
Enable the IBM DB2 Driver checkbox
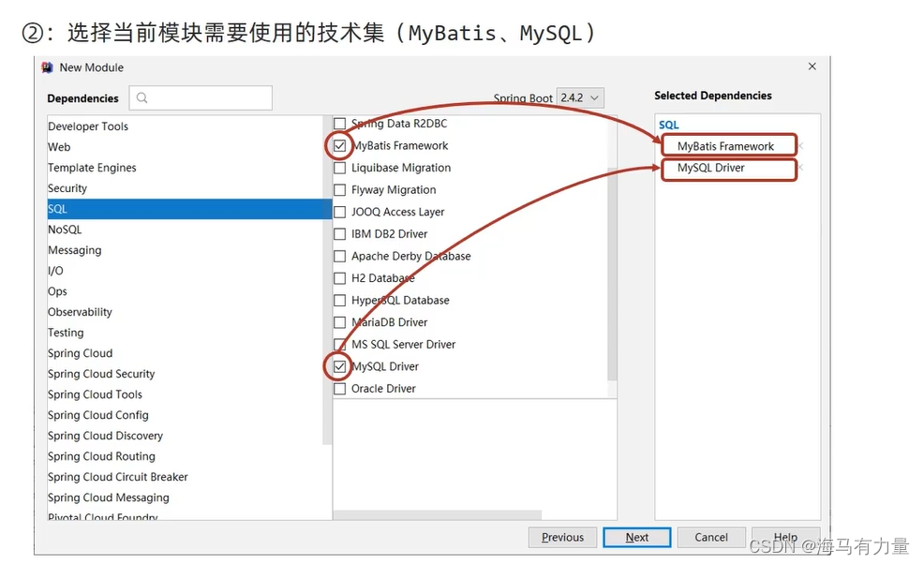(340, 234)
